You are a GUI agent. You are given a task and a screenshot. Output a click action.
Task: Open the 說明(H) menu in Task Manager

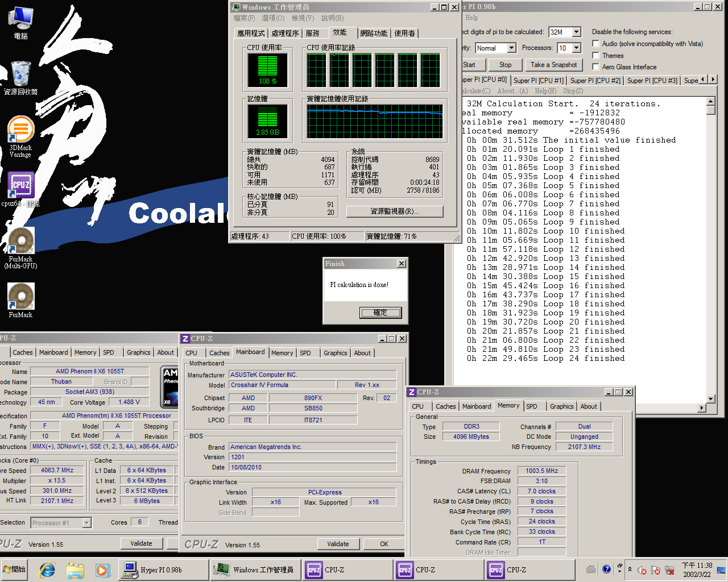pyautogui.click(x=332, y=18)
